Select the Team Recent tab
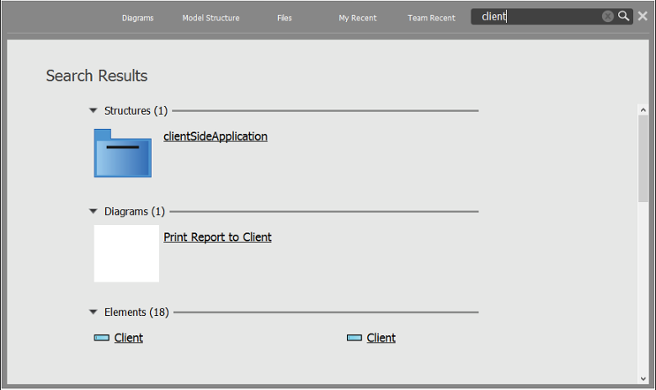Screen dimensions: 656x390 [x=431, y=18]
